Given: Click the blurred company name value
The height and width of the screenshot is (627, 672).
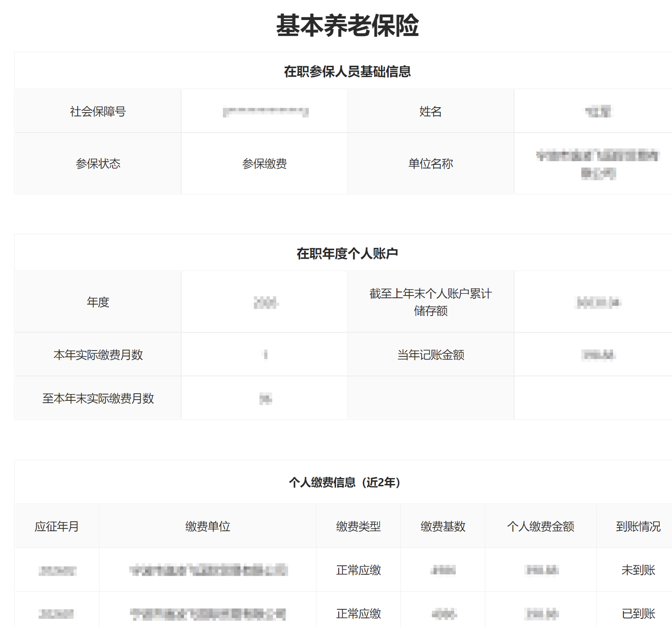Looking at the screenshot, I should [x=593, y=163].
